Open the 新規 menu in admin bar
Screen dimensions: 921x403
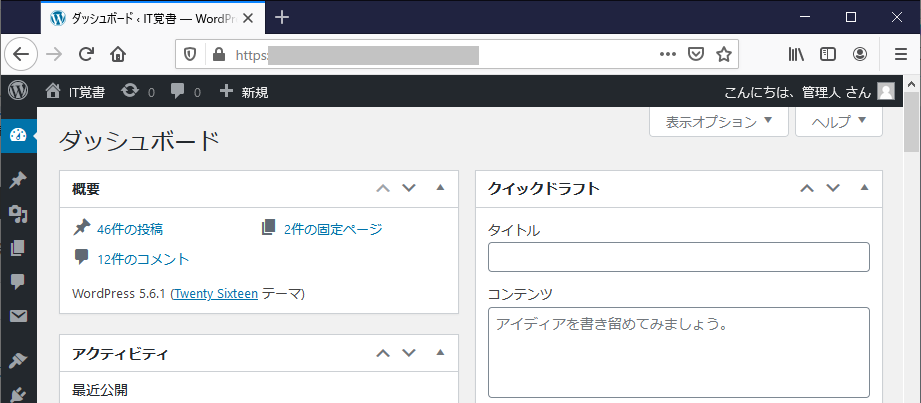(243, 92)
